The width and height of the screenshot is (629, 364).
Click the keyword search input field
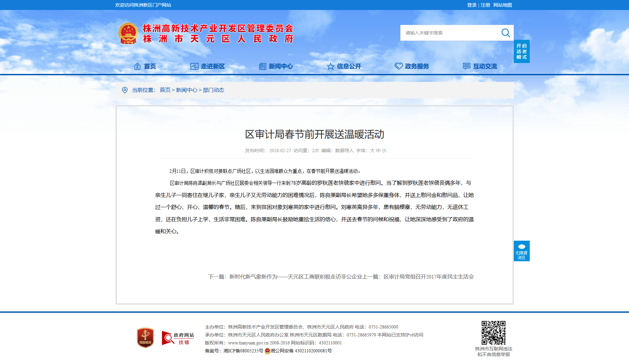(x=450, y=33)
